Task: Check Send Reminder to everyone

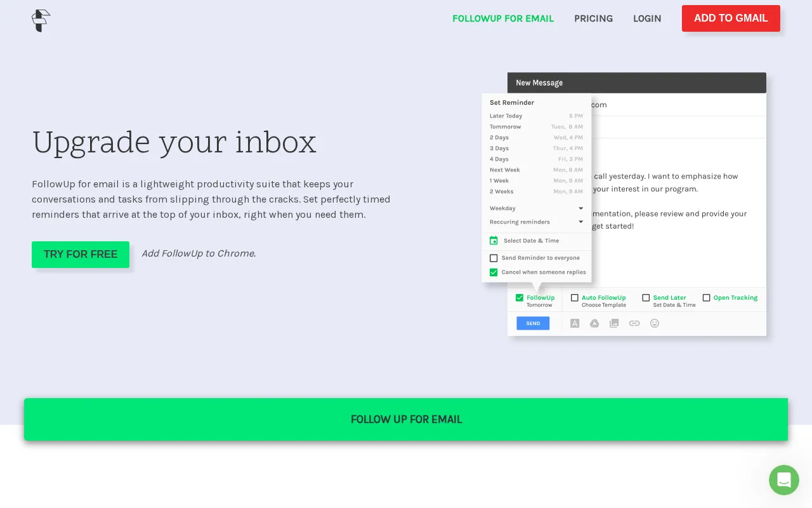Action: [x=494, y=258]
